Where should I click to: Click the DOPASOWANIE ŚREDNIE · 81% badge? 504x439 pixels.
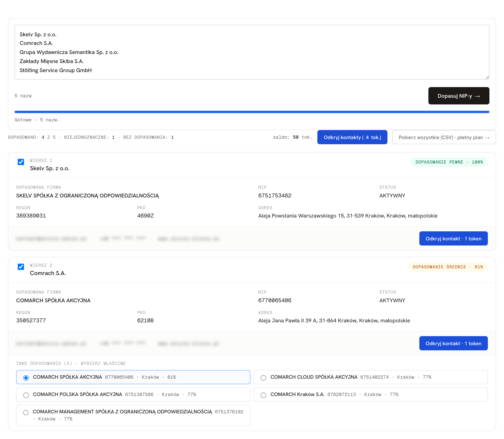(448, 267)
